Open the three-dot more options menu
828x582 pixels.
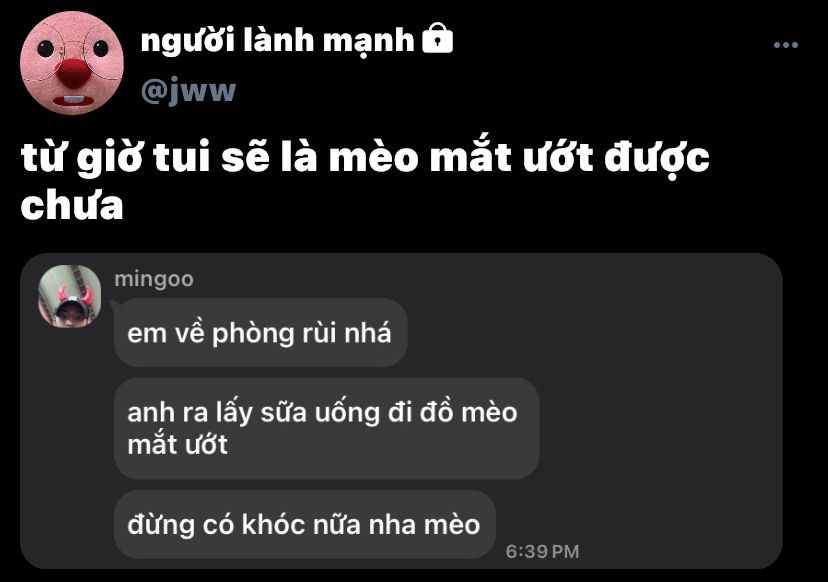point(785,45)
